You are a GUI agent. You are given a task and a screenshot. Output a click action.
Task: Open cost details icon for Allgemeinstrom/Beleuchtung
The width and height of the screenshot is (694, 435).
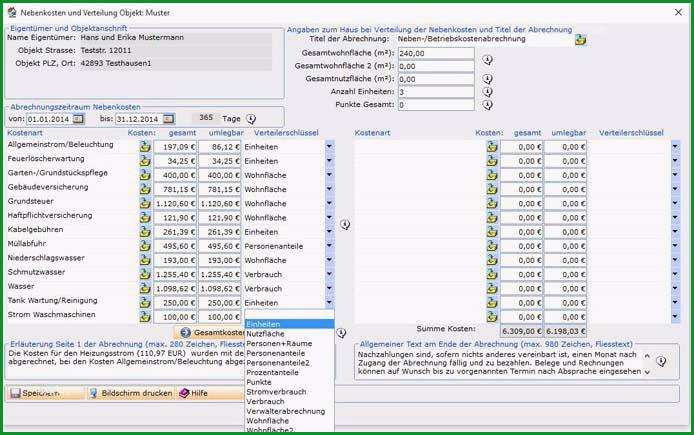pyautogui.click(x=145, y=147)
